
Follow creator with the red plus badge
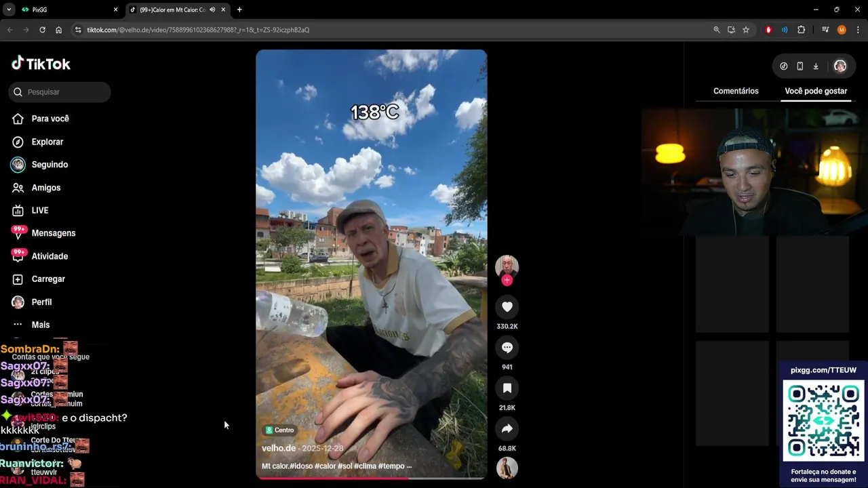pyautogui.click(x=507, y=281)
